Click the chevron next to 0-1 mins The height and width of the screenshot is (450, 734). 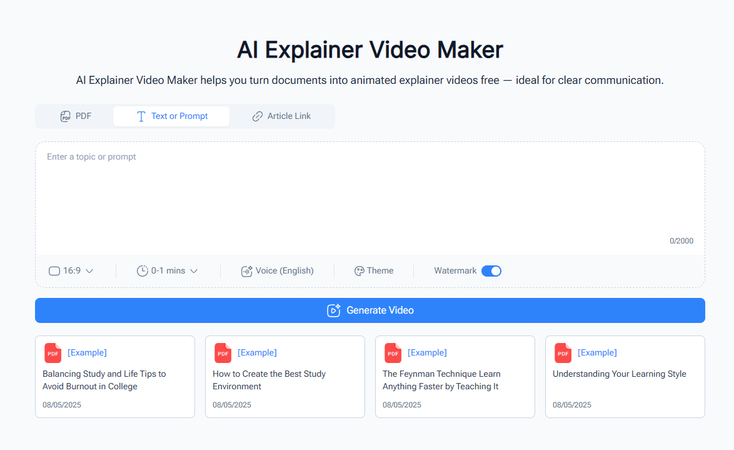[194, 271]
